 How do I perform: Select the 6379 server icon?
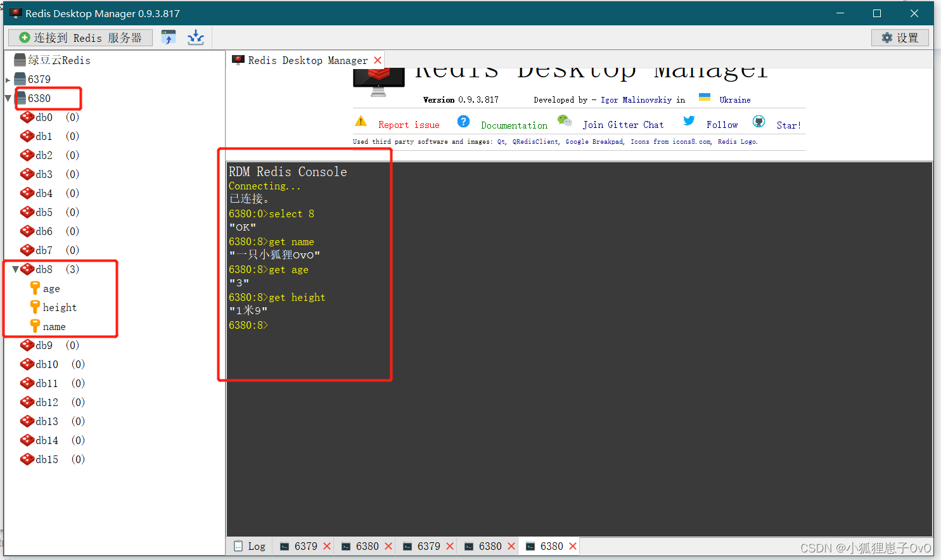[x=20, y=79]
